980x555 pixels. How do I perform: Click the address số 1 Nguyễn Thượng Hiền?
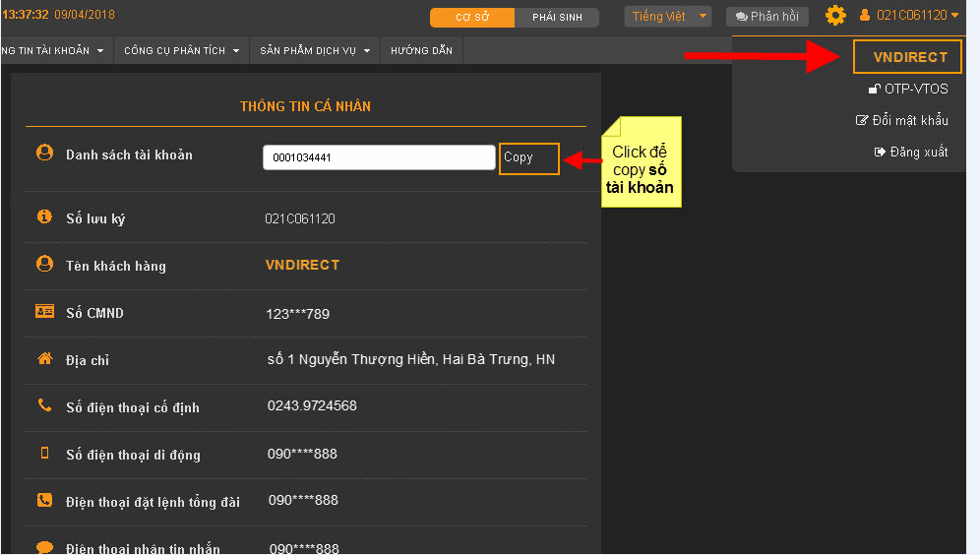(x=411, y=359)
